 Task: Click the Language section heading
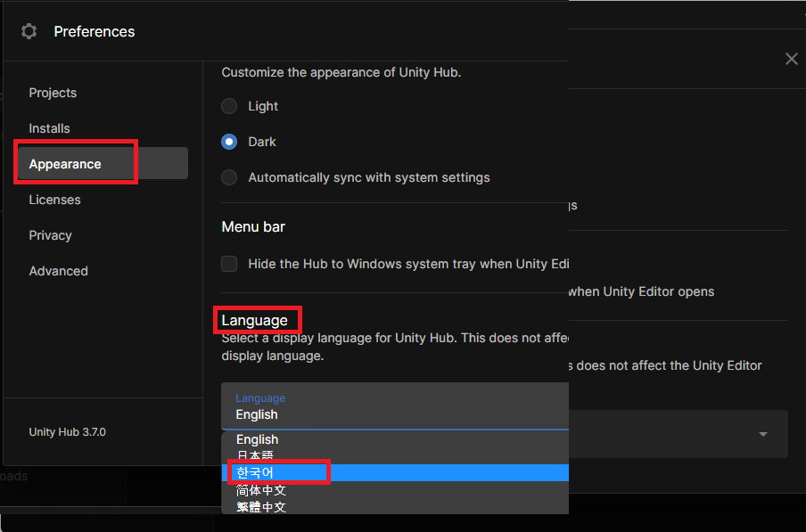[254, 321]
